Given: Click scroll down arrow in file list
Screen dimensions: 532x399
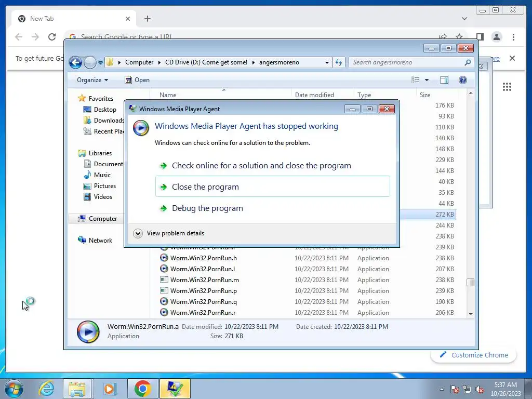Looking at the screenshot, I should coord(470,314).
